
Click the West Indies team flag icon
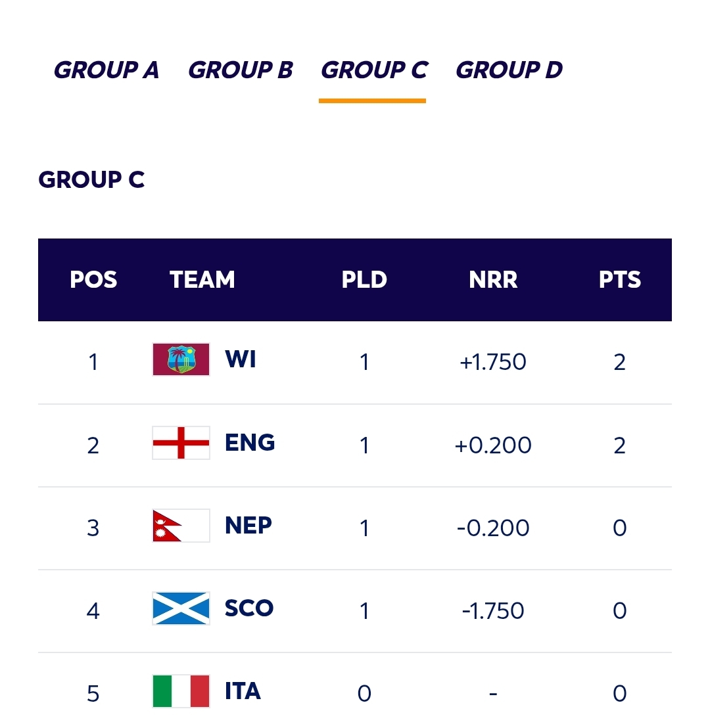[181, 359]
